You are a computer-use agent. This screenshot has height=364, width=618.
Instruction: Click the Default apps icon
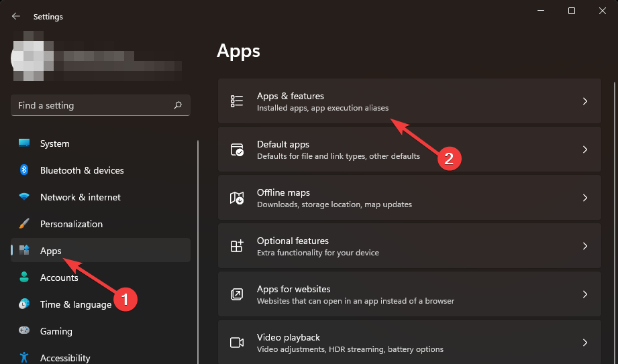236,149
